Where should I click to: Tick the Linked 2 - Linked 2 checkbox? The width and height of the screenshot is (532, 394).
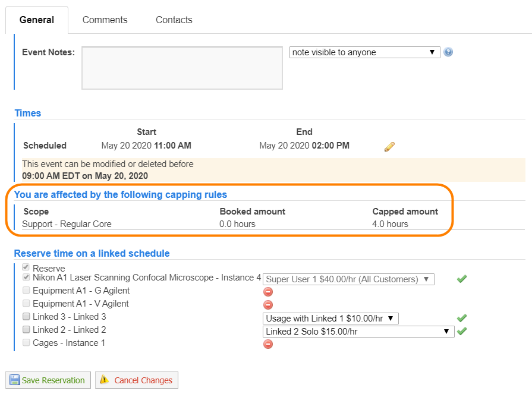26,330
